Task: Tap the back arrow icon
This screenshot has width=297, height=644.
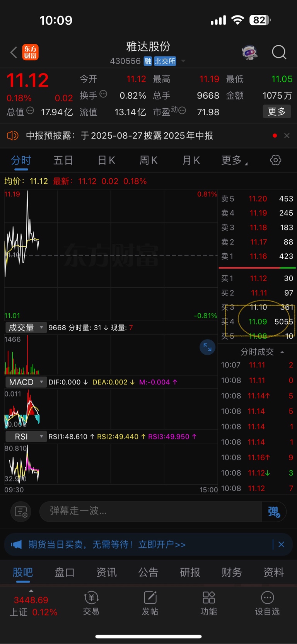Action: tap(14, 52)
